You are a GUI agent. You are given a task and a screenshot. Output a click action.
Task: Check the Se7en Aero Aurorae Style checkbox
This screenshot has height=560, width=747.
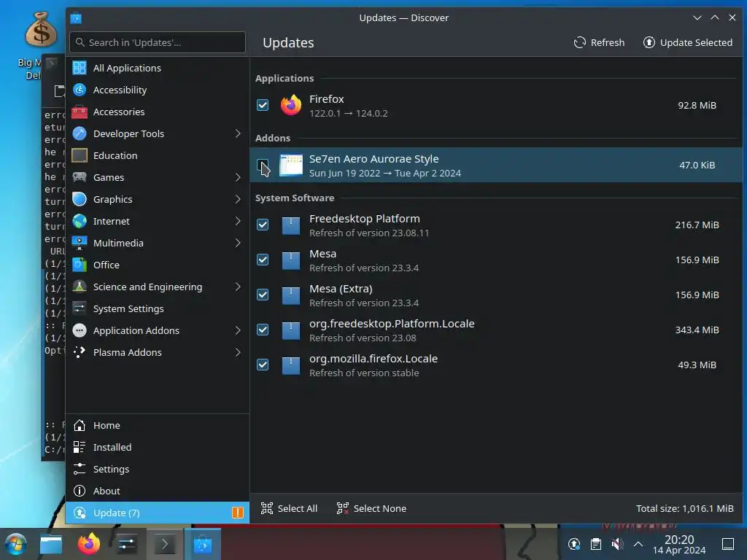(263, 166)
